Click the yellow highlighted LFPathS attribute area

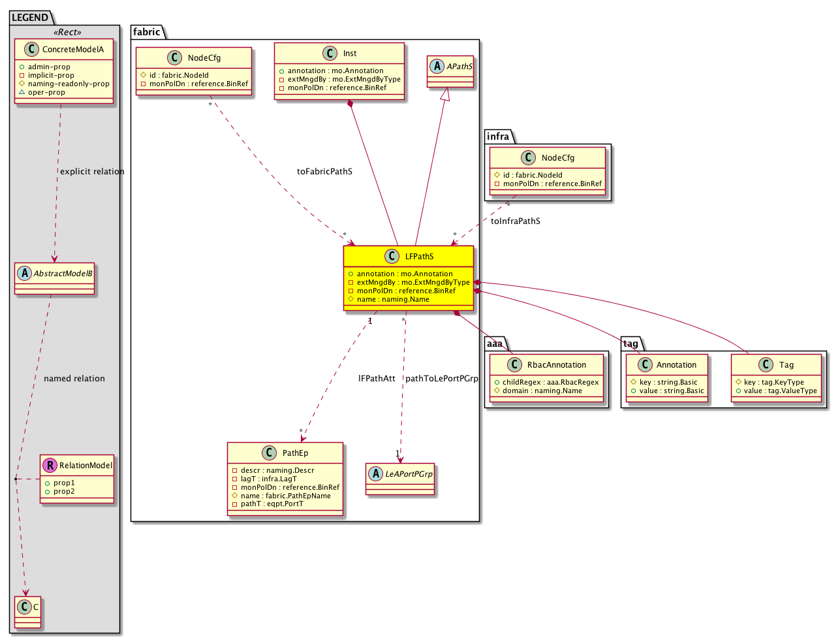(409, 287)
